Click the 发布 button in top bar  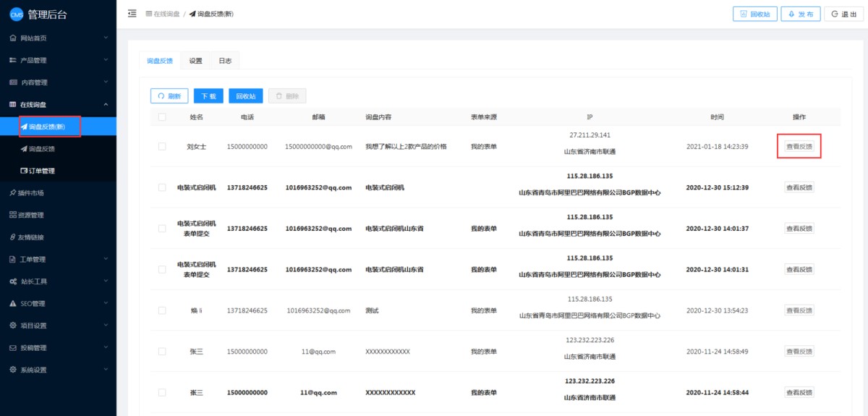(x=801, y=14)
